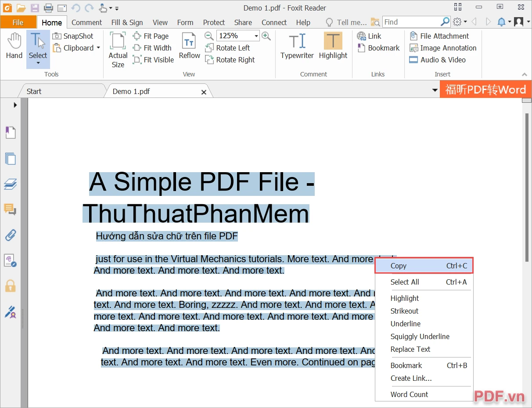Image resolution: width=532 pixels, height=408 pixels.
Task: Open the attachments paperclip panel
Action: [x=10, y=235]
